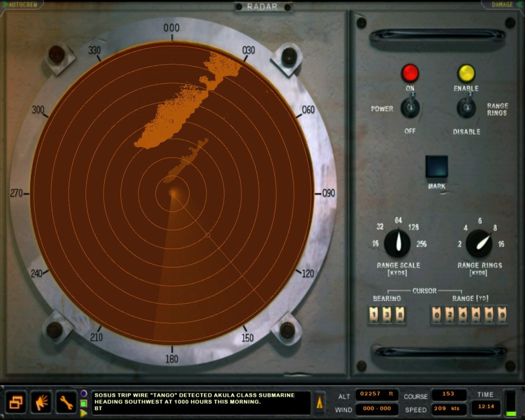Image resolution: width=525 pixels, height=420 pixels.
Task: Click the 090 bearing label on the bezel
Action: coord(329,193)
